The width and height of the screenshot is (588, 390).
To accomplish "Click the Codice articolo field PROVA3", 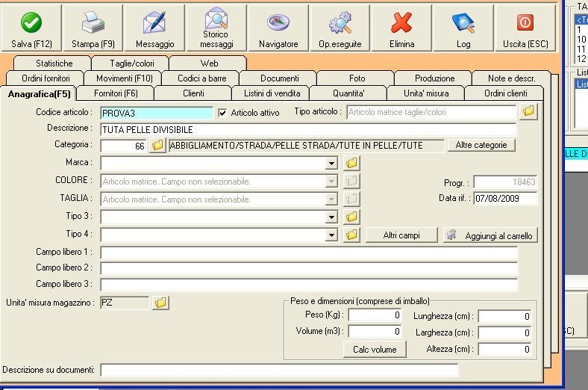I will 157,114.
